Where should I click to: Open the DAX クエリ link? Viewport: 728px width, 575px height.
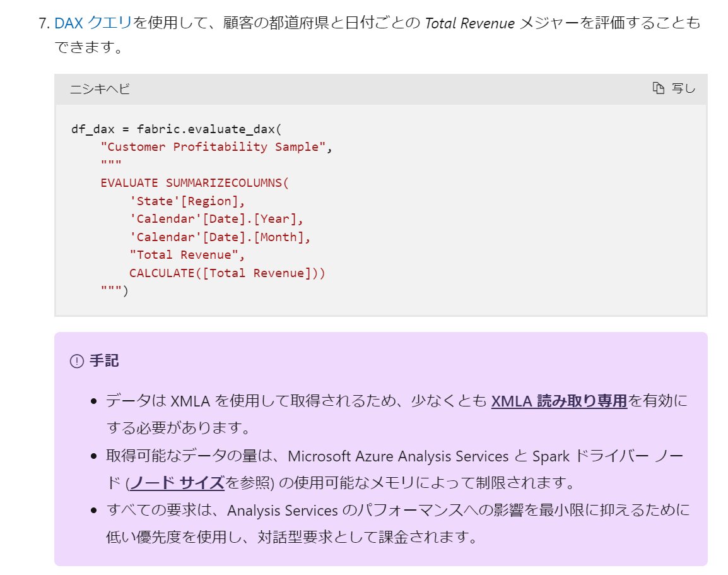point(93,23)
